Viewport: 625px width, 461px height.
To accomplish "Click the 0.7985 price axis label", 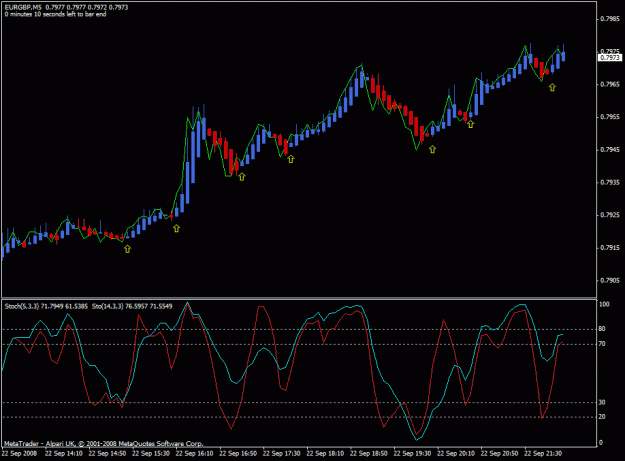I will (x=610, y=19).
